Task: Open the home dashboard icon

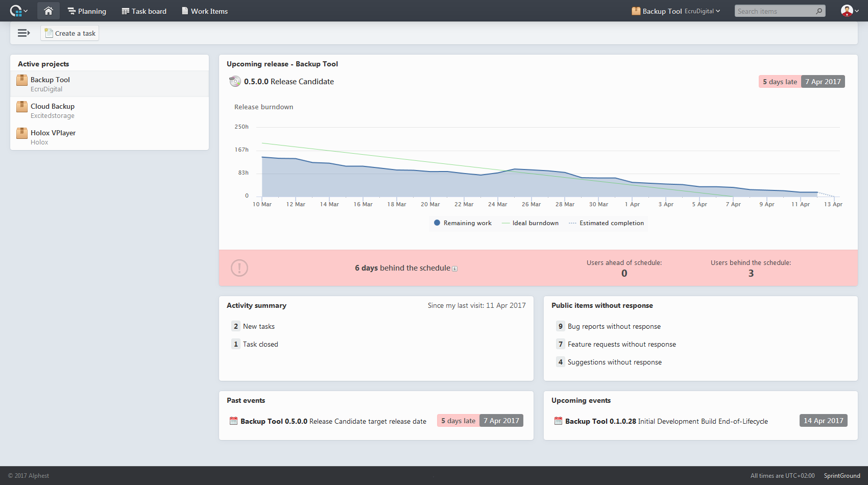Action: [49, 11]
